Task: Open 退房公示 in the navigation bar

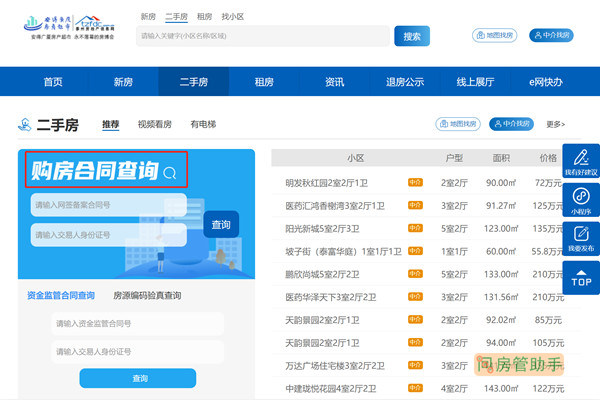Action: tap(405, 82)
